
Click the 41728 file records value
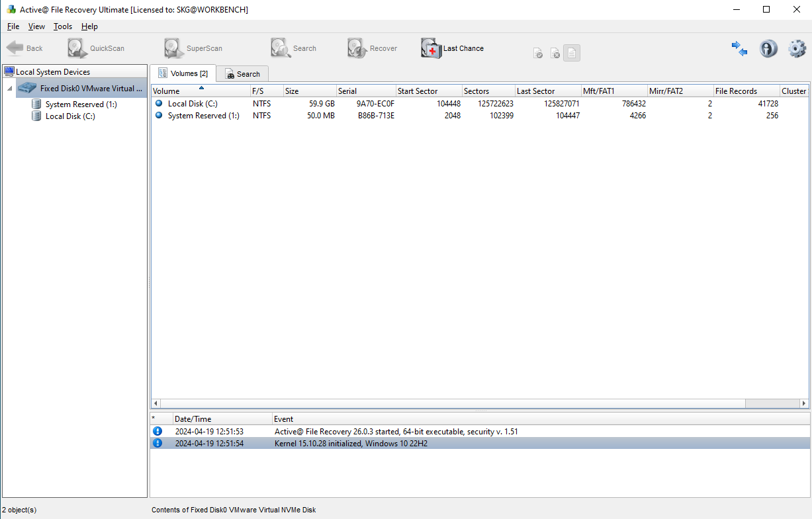pos(768,104)
